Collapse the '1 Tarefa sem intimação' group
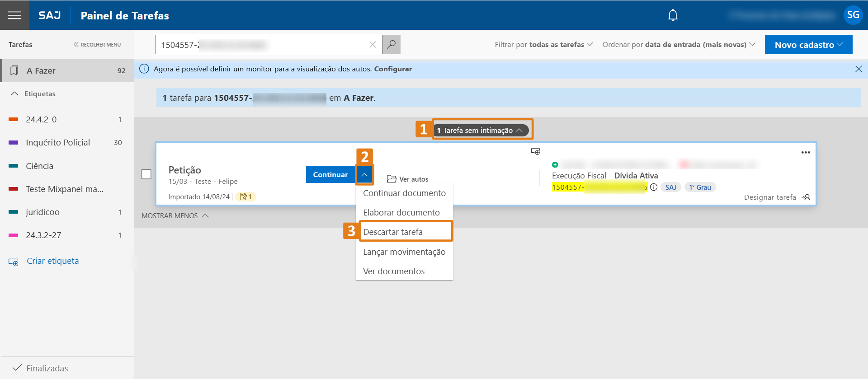868x379 pixels. coord(481,131)
